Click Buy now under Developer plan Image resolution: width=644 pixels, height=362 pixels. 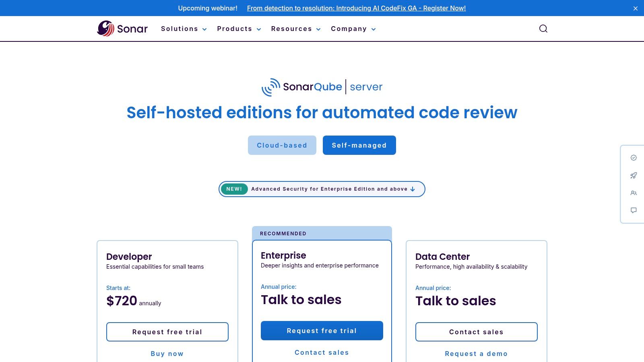[x=167, y=354]
